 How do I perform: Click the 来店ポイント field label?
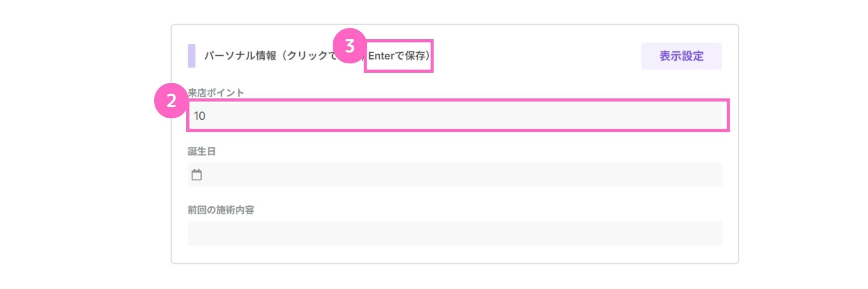pyautogui.click(x=216, y=93)
